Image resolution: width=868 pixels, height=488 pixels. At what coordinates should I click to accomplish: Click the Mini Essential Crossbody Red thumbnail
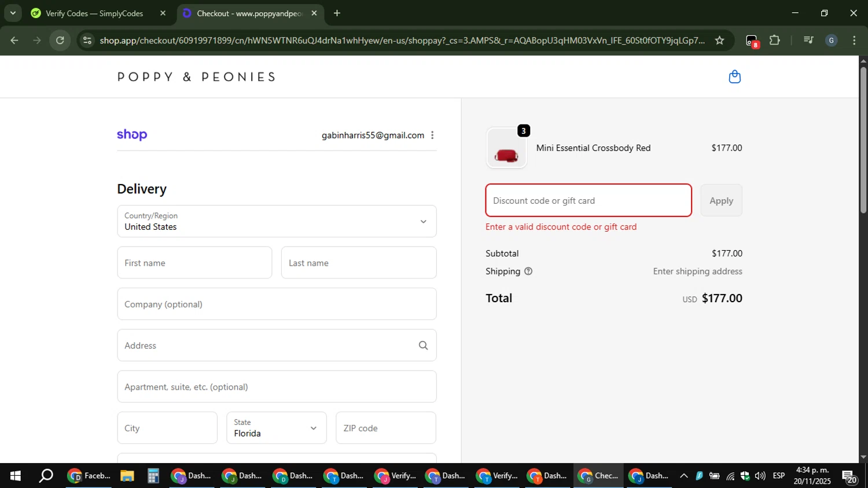(x=507, y=148)
